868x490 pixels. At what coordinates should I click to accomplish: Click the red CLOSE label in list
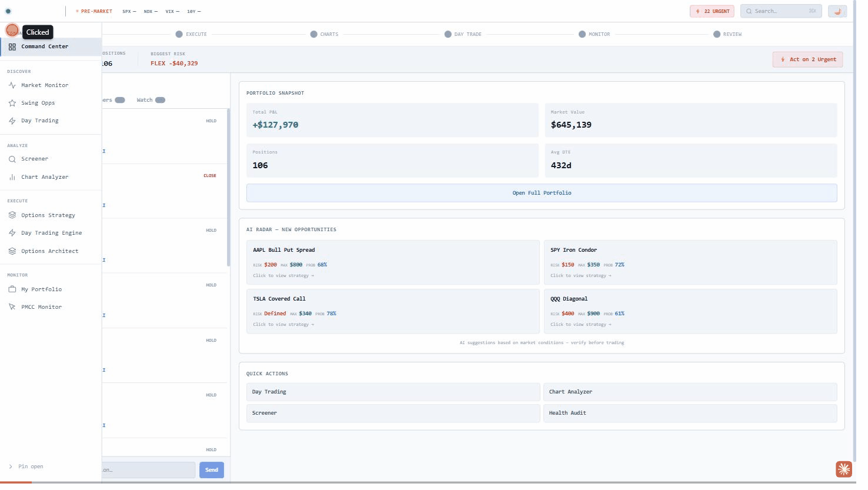pos(210,176)
